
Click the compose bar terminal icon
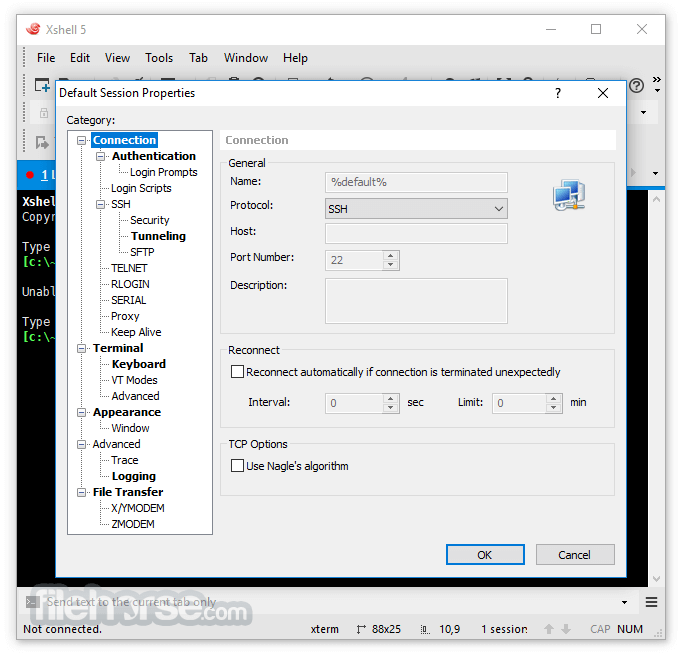(32, 602)
